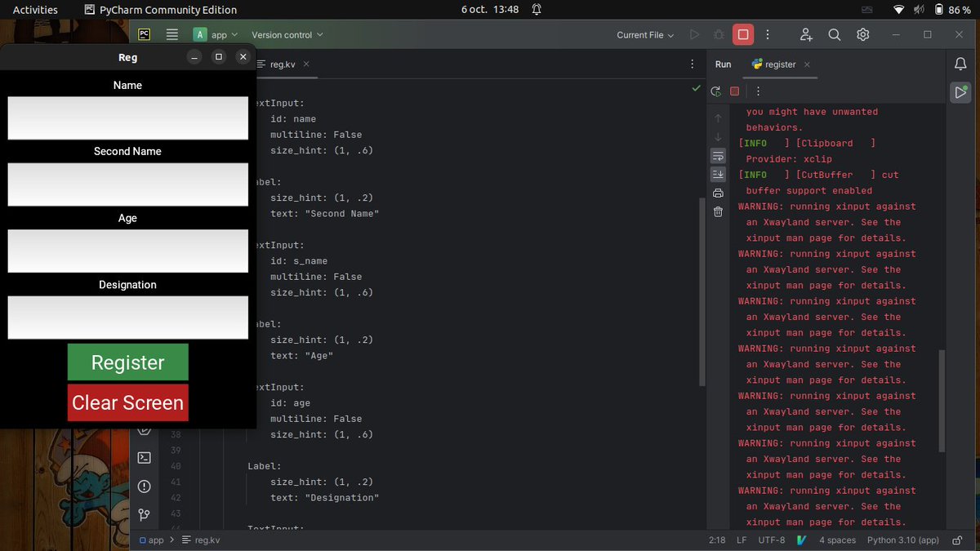Click 'Provider: xclip' console line
Screen dimensions: 980x551
point(788,158)
